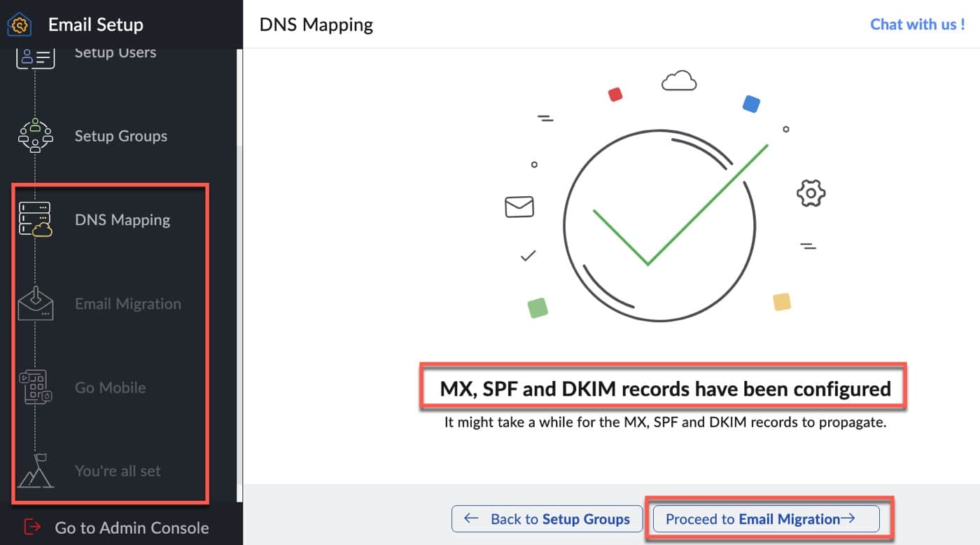Screen dimensions: 980x545
Task: Select the DNS Mapping step
Action: [122, 220]
